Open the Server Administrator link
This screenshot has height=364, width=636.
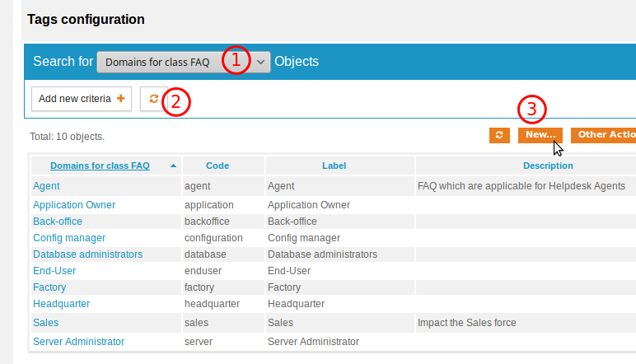pos(79,342)
